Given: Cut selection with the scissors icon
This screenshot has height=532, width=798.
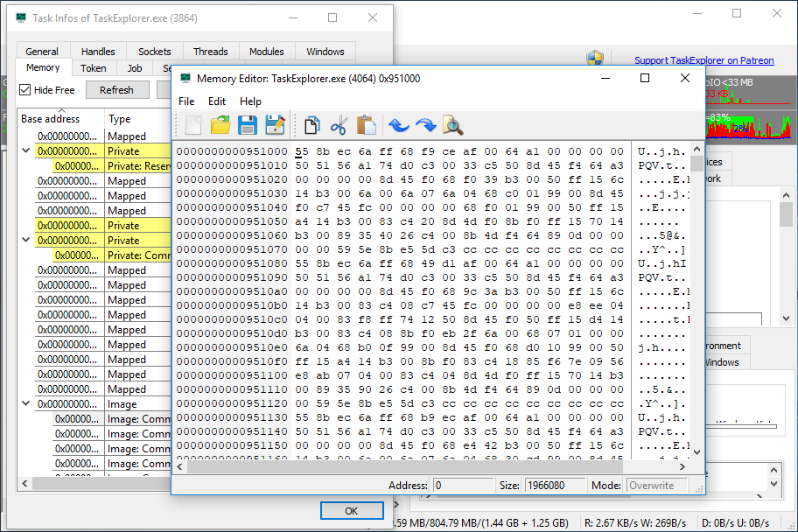Looking at the screenshot, I should 339,125.
